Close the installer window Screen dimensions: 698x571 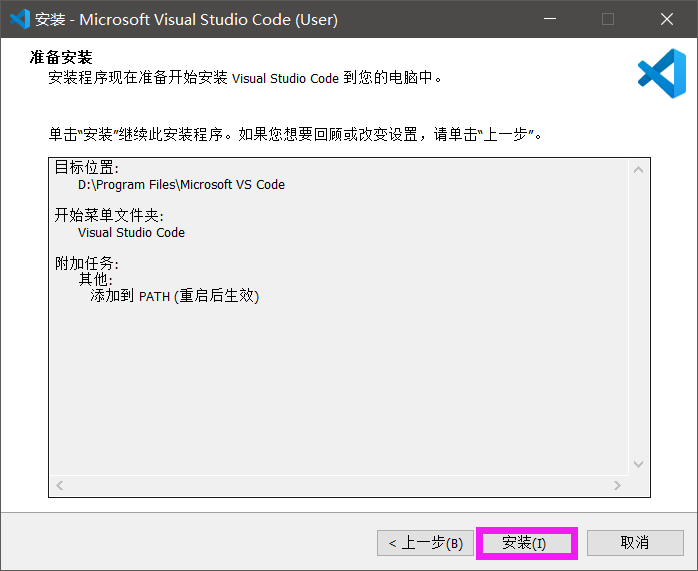pos(667,19)
